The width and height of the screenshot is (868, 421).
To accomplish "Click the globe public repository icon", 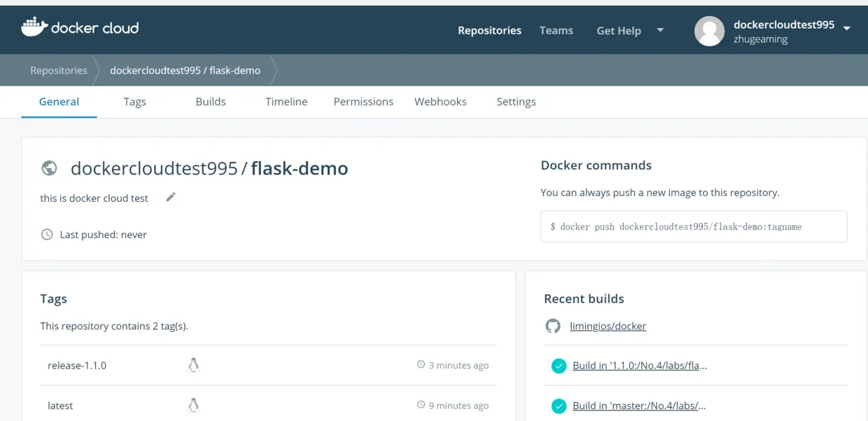I will (49, 168).
